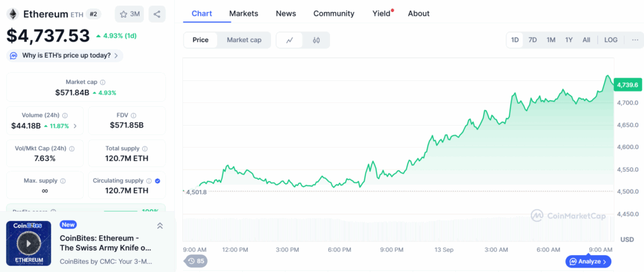
Task: Open the share icon button
Action: 157,14
